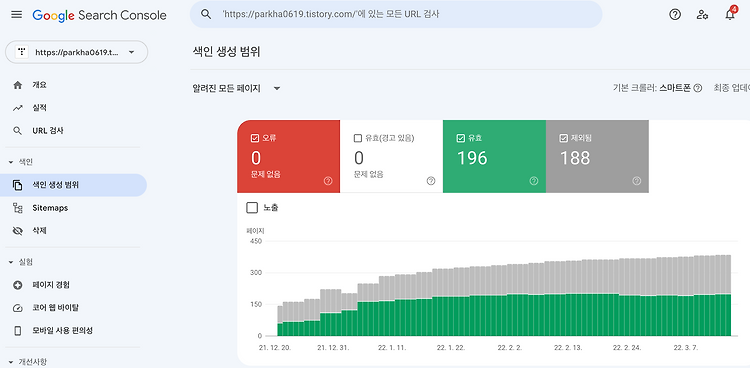Click the 22. 2. 13. date label on chart

(x=568, y=348)
